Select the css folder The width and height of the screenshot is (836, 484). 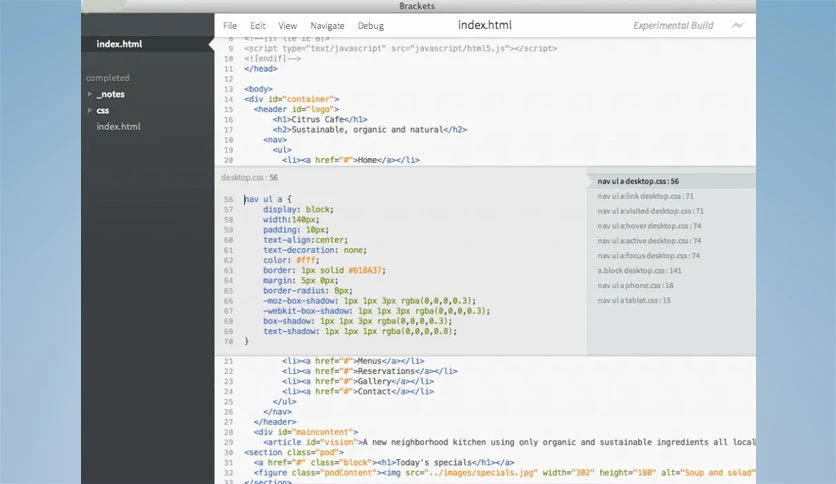tap(103, 110)
